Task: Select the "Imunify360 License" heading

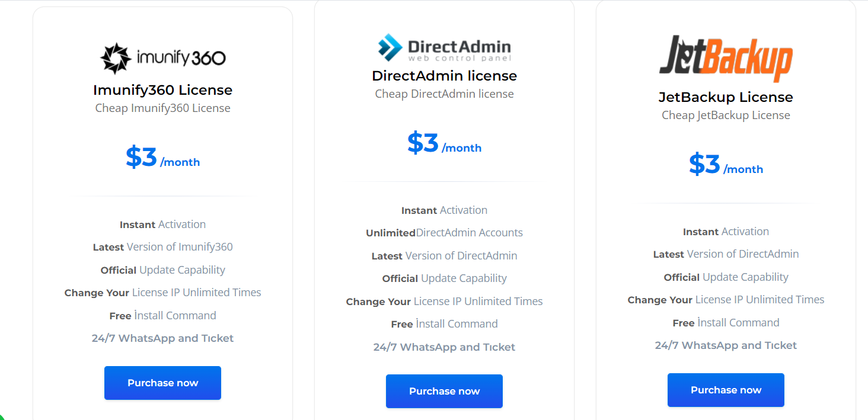Action: coord(162,90)
